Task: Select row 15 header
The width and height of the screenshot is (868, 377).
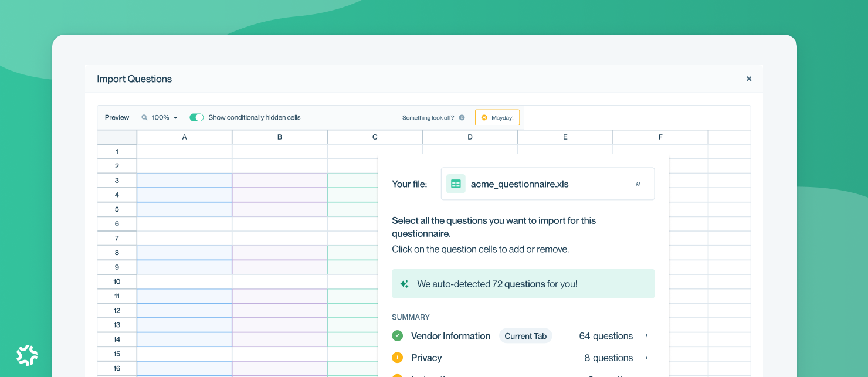Action: pos(117,354)
